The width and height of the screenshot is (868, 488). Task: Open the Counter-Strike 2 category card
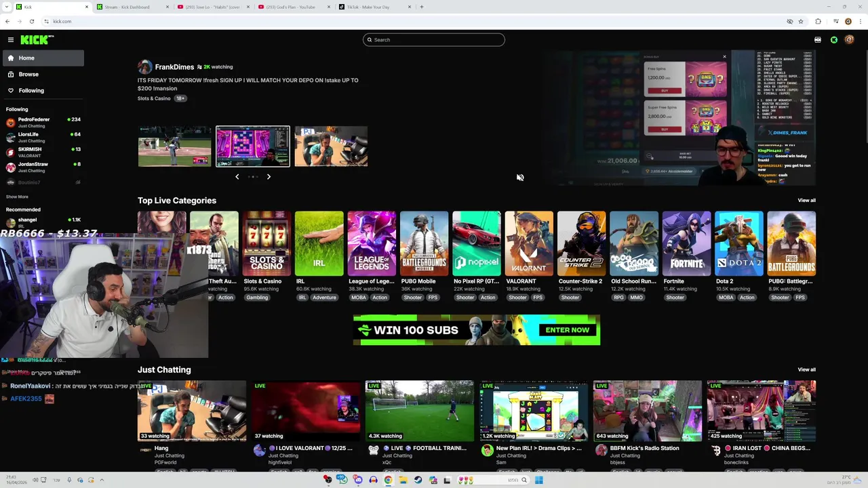coord(581,244)
